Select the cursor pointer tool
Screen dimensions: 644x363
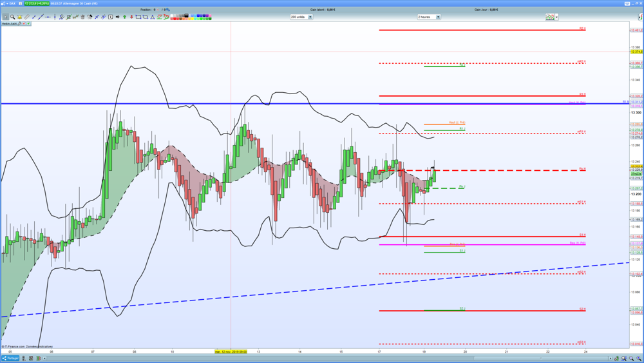5,17
